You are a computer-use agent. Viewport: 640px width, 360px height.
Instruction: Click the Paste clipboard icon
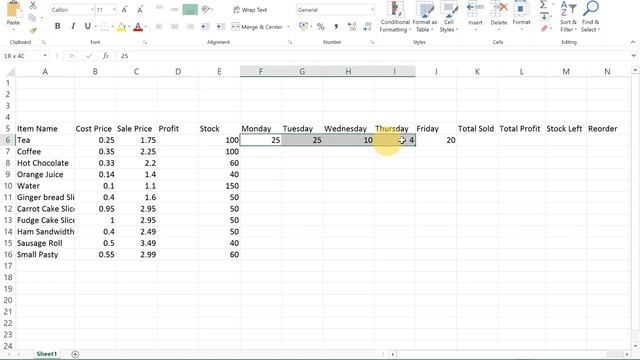13,9
